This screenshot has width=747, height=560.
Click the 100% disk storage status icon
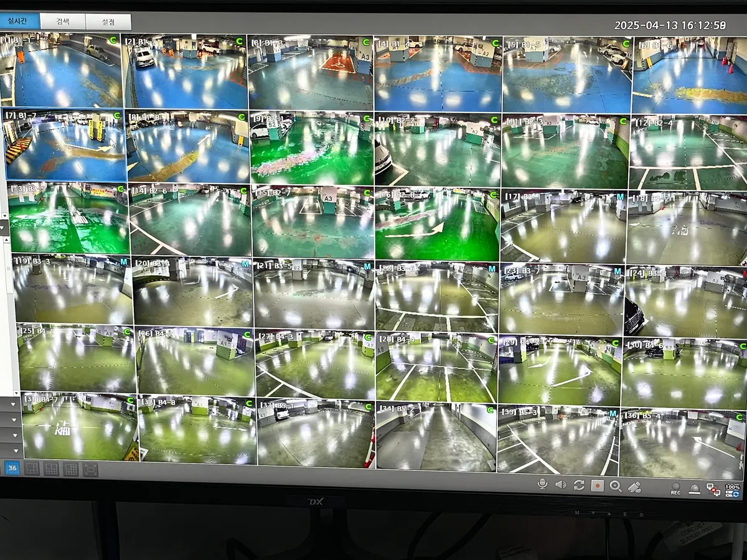point(733,490)
